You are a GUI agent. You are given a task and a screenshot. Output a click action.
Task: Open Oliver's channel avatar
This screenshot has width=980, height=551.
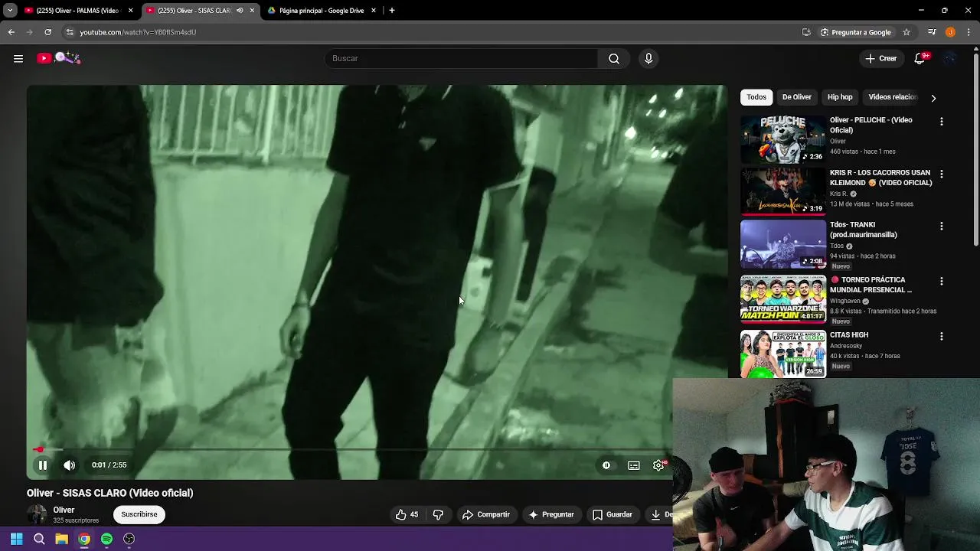[x=37, y=514]
